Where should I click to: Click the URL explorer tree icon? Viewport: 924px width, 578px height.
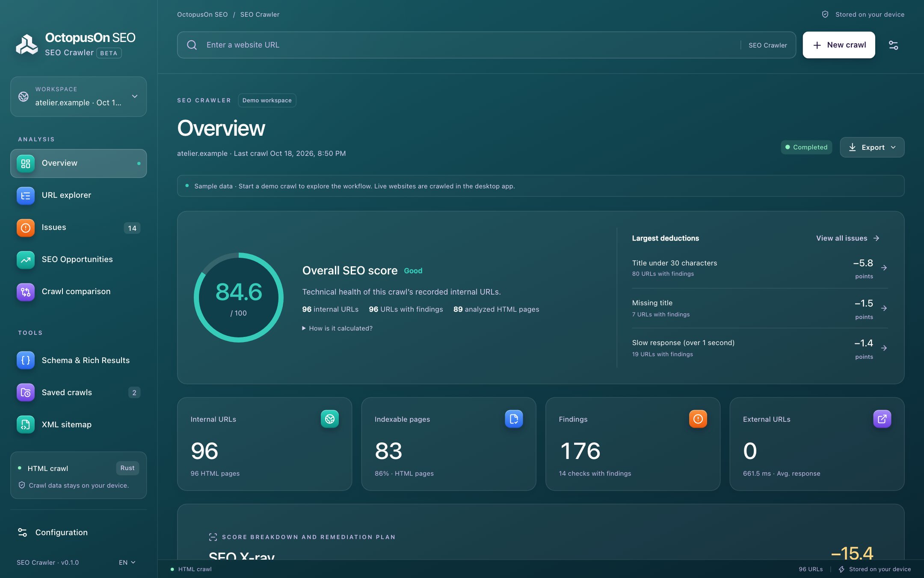26,196
